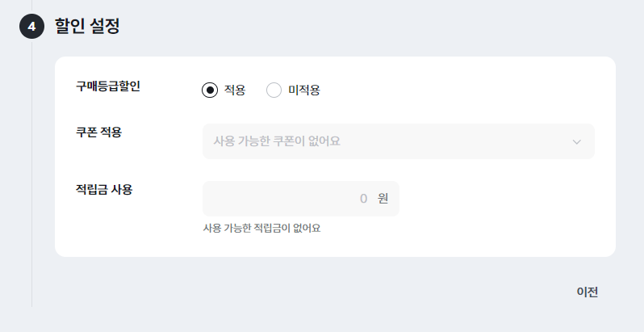
Task: Click the 사용 가능한 적립금이 없어요 helper text
Action: tap(261, 229)
